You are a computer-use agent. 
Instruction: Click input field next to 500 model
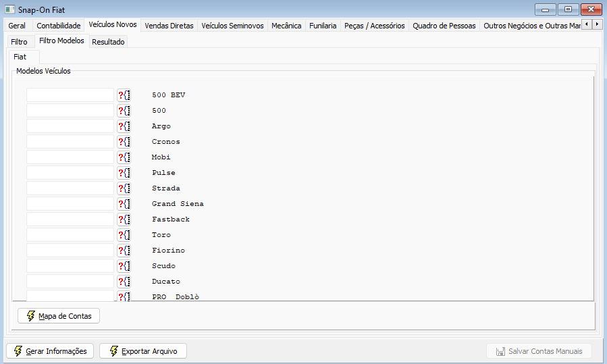pyautogui.click(x=70, y=110)
